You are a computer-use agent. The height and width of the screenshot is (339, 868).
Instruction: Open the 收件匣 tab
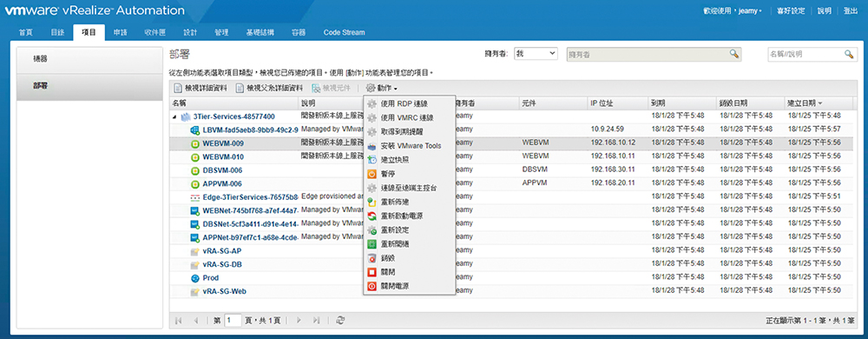click(x=155, y=32)
